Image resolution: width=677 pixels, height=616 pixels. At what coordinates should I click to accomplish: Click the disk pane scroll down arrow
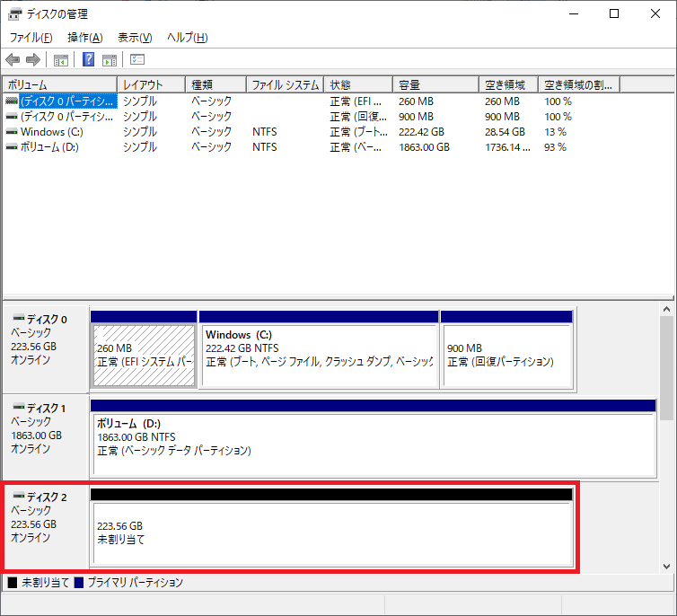click(x=666, y=567)
